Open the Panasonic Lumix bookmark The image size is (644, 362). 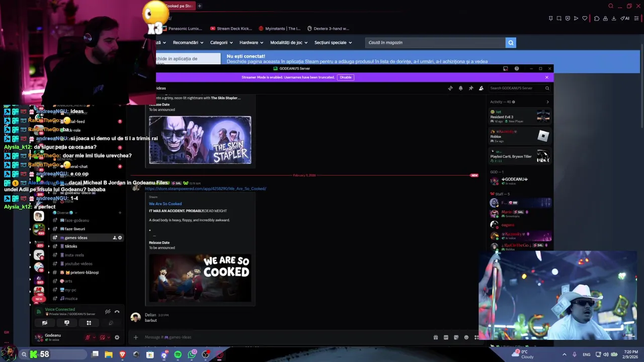pos(182,29)
